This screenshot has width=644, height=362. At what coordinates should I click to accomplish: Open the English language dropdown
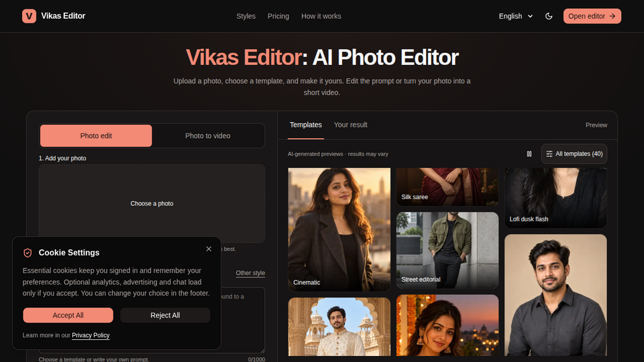coord(516,16)
